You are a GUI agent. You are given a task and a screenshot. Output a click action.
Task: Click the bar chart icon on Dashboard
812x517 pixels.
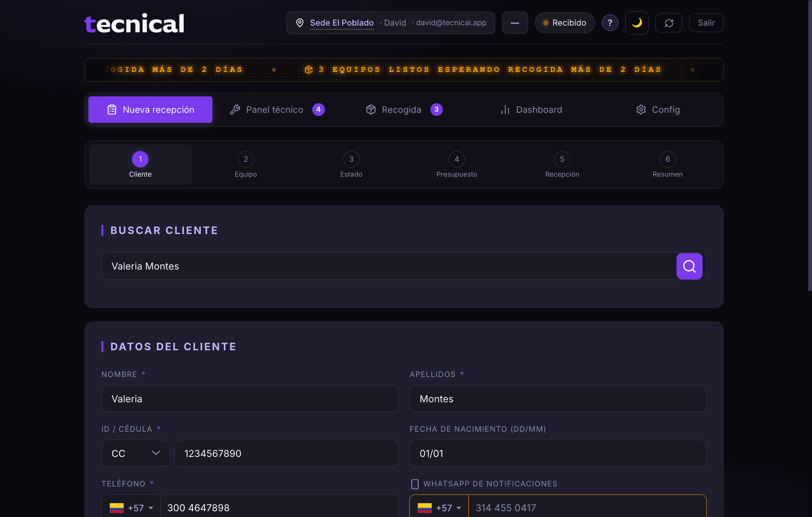tap(504, 109)
